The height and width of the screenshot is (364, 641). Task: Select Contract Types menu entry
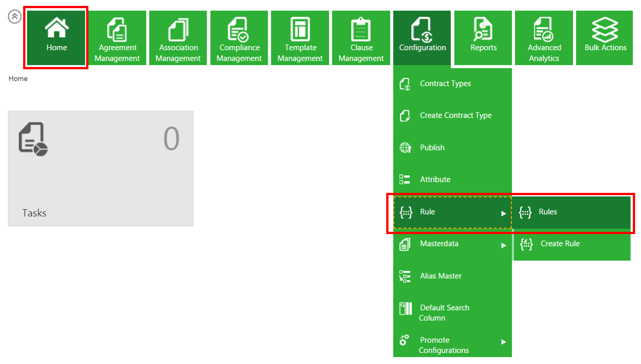(x=445, y=84)
